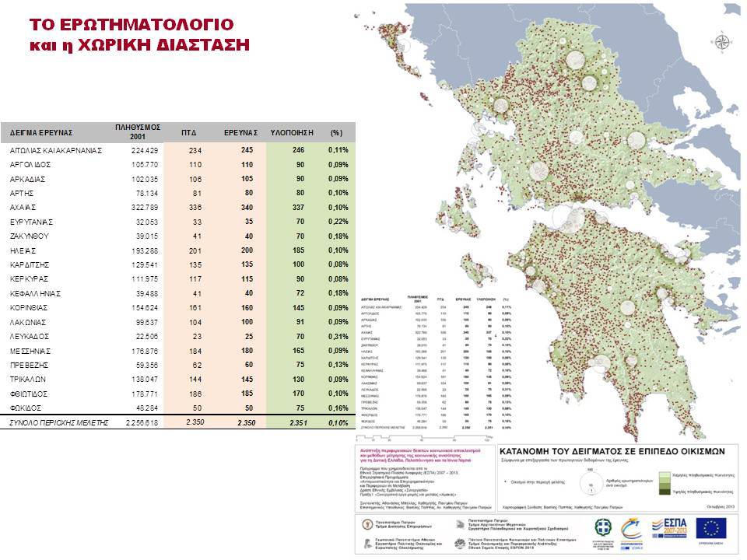Viewport: 747px width, 560px height.
Task: Click the ΚΟΡΙΝΘΙΑΣ row label
Action: (x=29, y=308)
